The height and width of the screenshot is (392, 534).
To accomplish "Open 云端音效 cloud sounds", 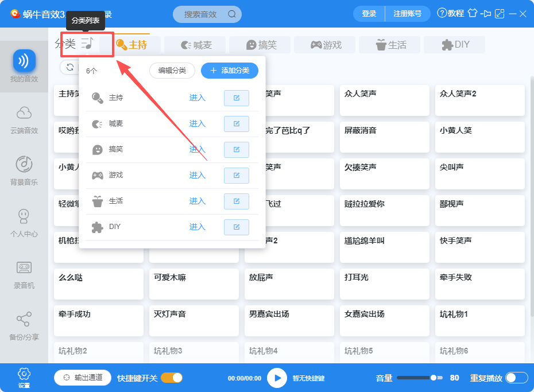I will 24,120.
